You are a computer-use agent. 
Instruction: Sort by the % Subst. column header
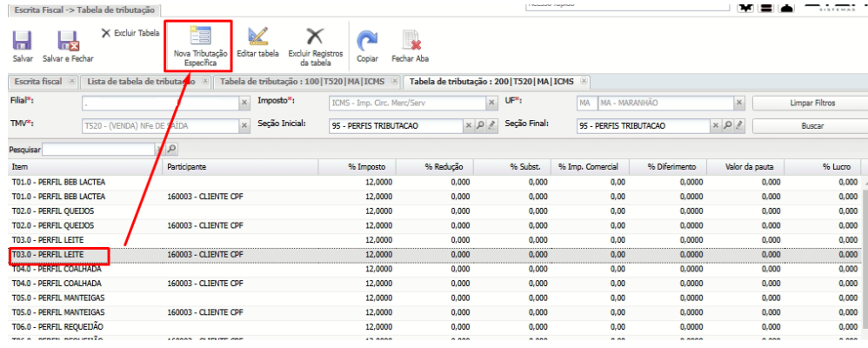pyautogui.click(x=512, y=167)
